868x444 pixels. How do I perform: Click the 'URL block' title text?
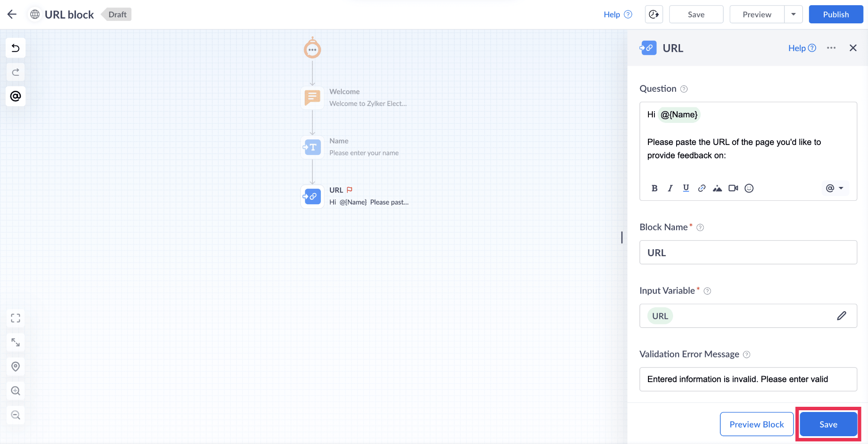pyautogui.click(x=69, y=14)
